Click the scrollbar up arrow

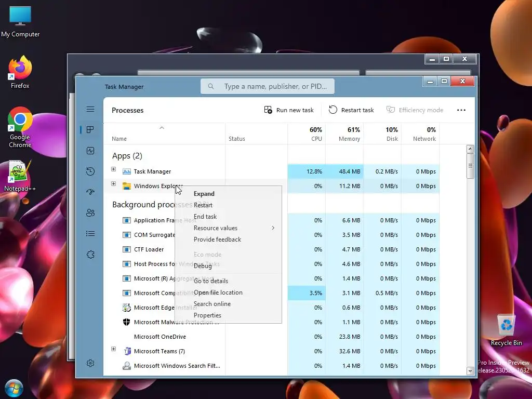pos(470,149)
